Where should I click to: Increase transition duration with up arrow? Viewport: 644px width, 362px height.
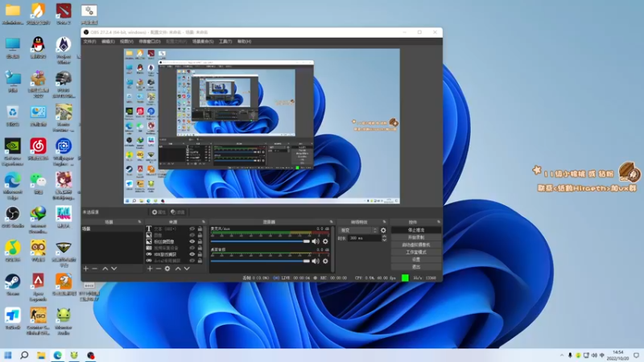tap(385, 237)
